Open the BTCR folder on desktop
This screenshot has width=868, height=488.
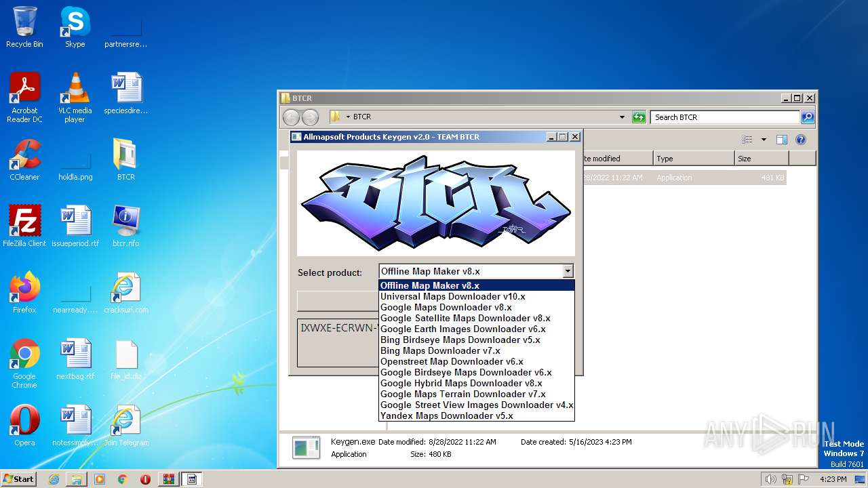[126, 160]
